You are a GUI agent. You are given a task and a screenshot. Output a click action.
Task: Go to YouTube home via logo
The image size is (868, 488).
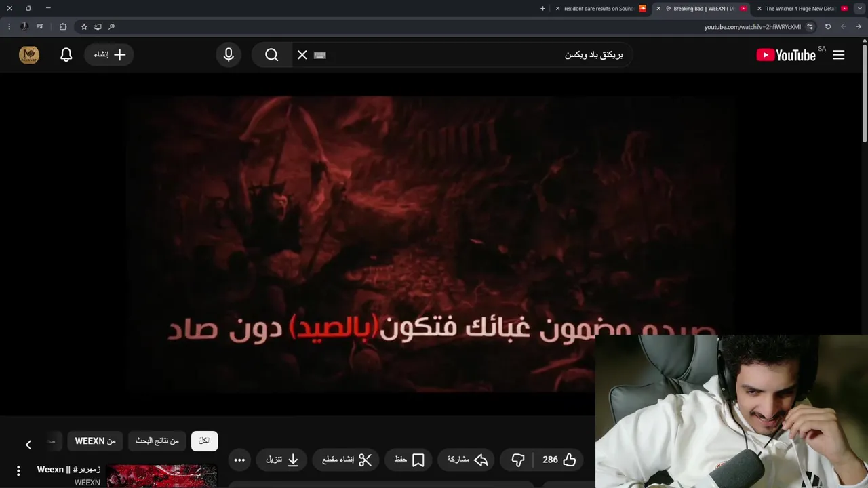786,55
